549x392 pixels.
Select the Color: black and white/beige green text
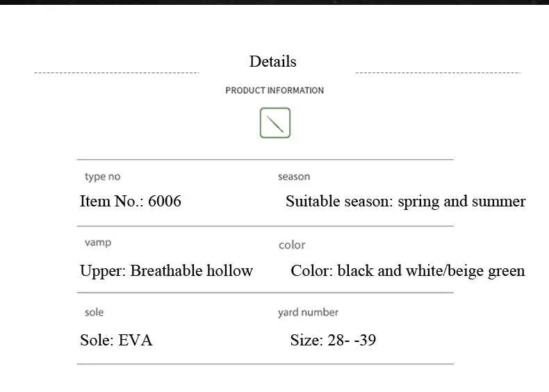[407, 271]
